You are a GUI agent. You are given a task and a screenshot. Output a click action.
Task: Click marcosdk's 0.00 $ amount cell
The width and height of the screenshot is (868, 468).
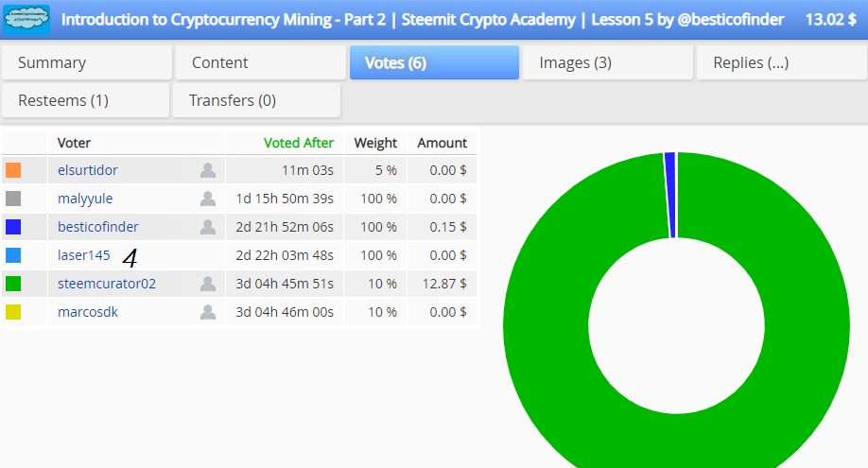[x=442, y=312]
